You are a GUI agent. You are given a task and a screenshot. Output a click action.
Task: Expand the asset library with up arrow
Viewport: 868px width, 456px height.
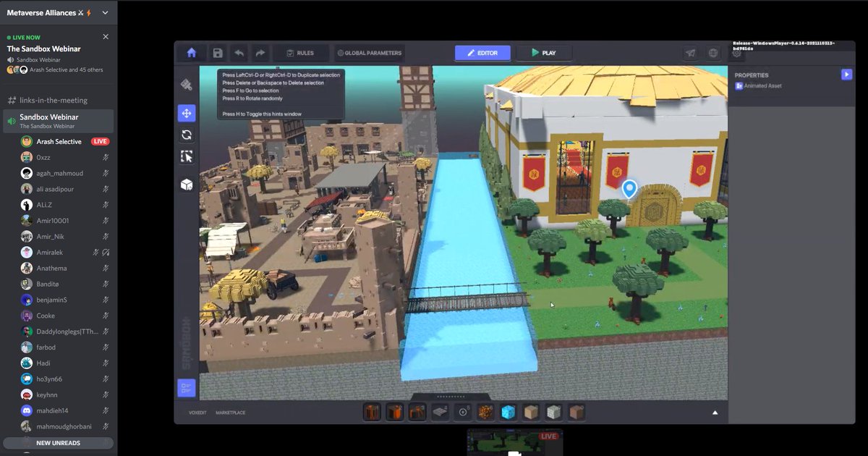point(715,413)
